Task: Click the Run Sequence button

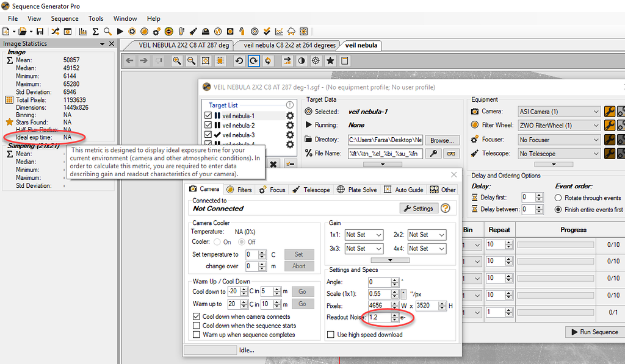Action: pyautogui.click(x=596, y=332)
